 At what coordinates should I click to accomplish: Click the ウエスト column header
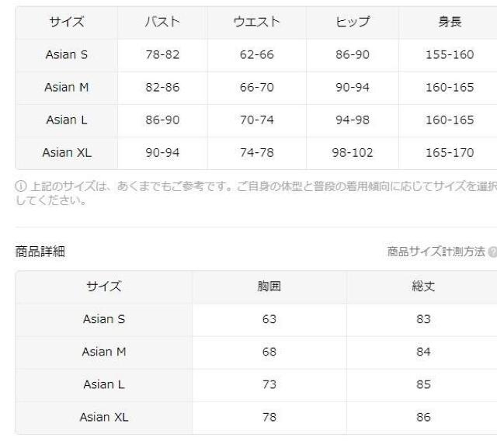click(257, 23)
